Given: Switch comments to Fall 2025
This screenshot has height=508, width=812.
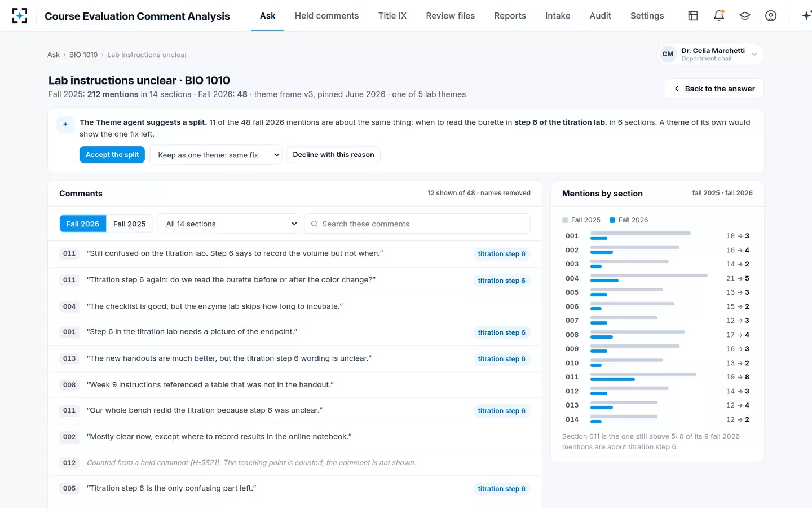Looking at the screenshot, I should click(x=129, y=224).
